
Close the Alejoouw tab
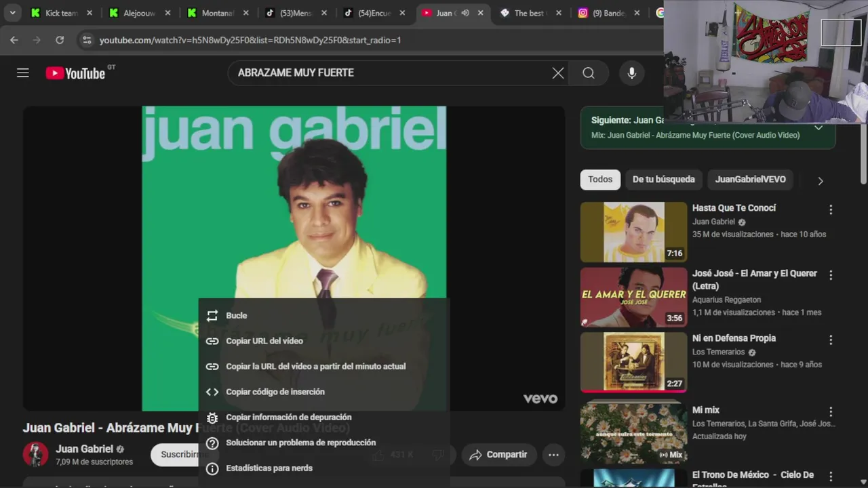click(x=167, y=13)
